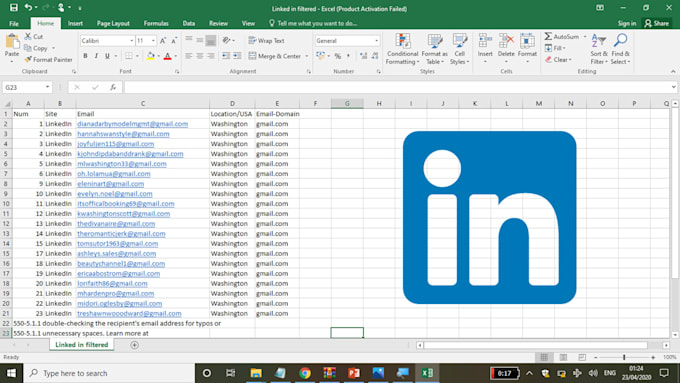Toggle Underline formatting

[107, 56]
